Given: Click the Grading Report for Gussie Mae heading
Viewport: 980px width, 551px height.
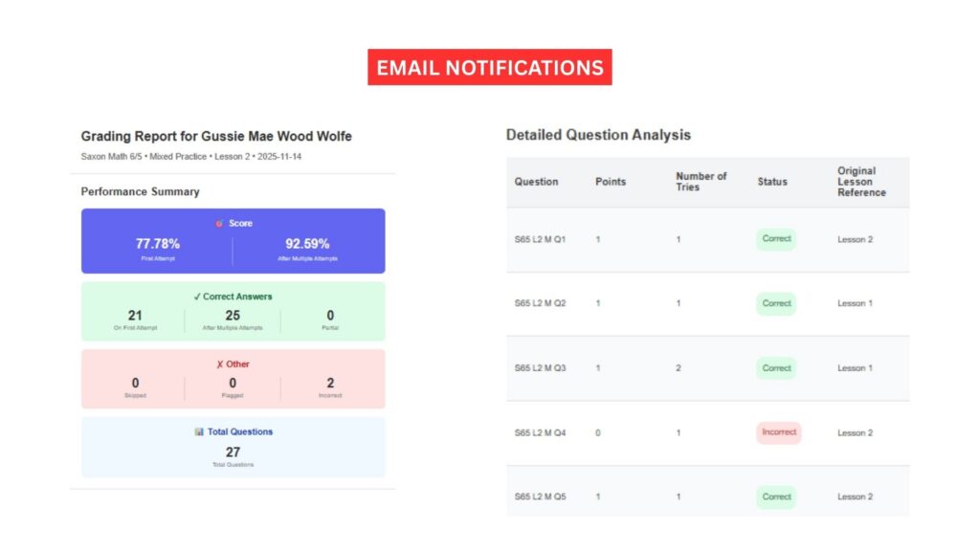Looking at the screenshot, I should coord(216,137).
